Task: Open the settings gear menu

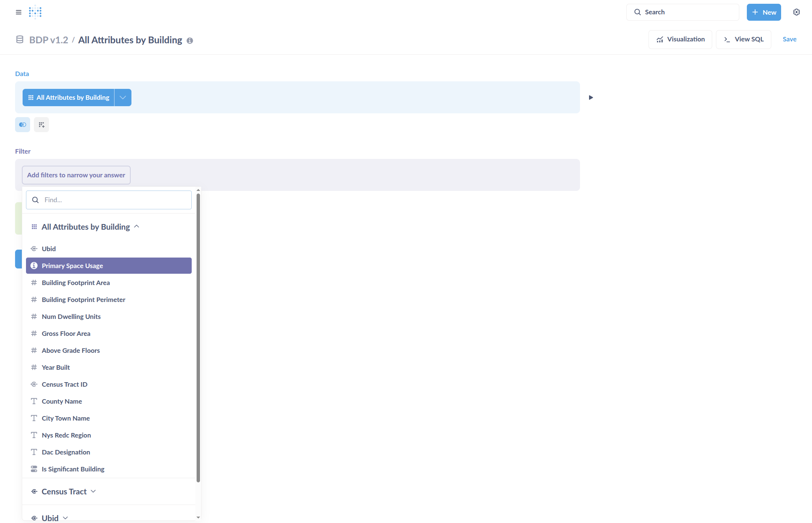Action: click(x=796, y=12)
